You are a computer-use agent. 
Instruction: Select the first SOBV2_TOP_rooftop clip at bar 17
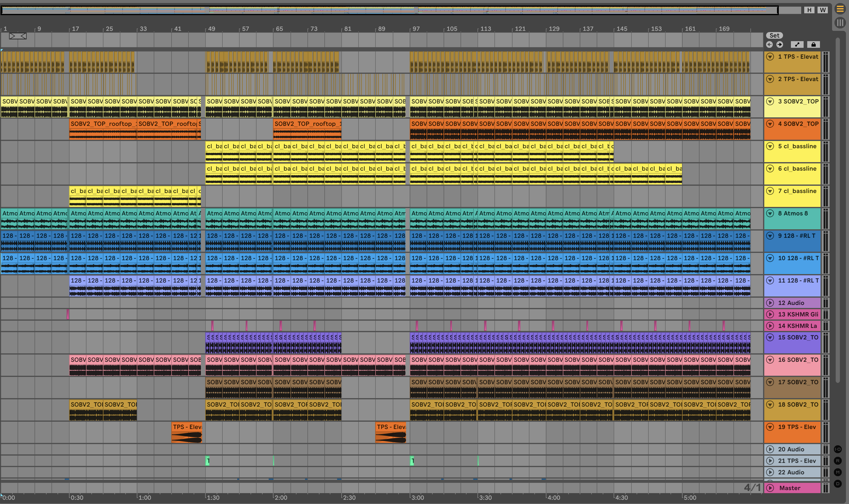(x=103, y=129)
